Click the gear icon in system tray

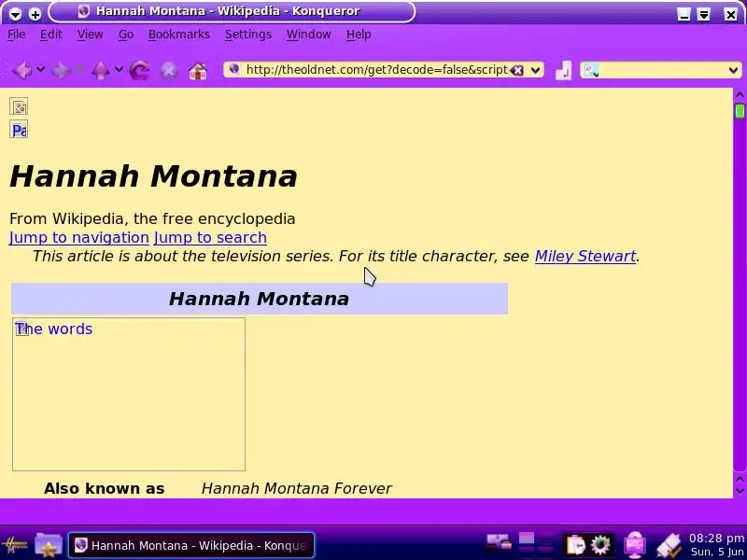point(600,544)
